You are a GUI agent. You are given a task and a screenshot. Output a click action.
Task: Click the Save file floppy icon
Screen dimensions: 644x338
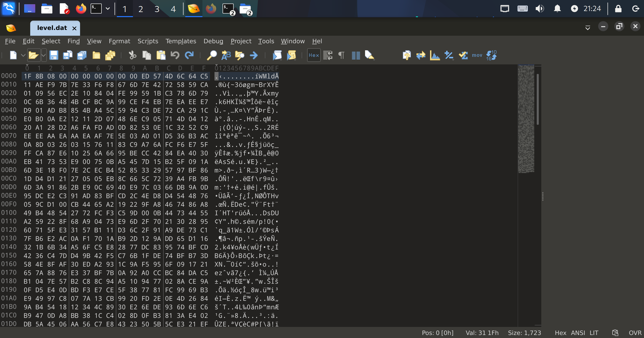(x=54, y=55)
